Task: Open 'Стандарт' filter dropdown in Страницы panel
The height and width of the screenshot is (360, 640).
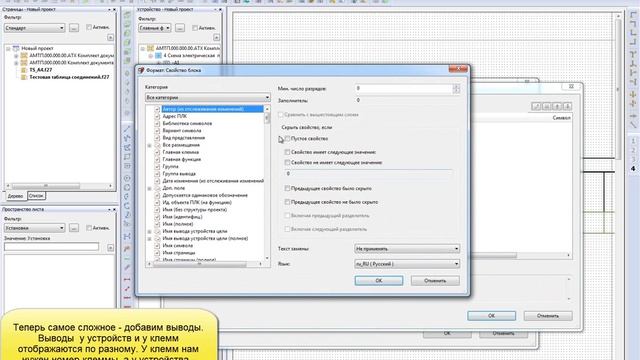Action: point(35,28)
